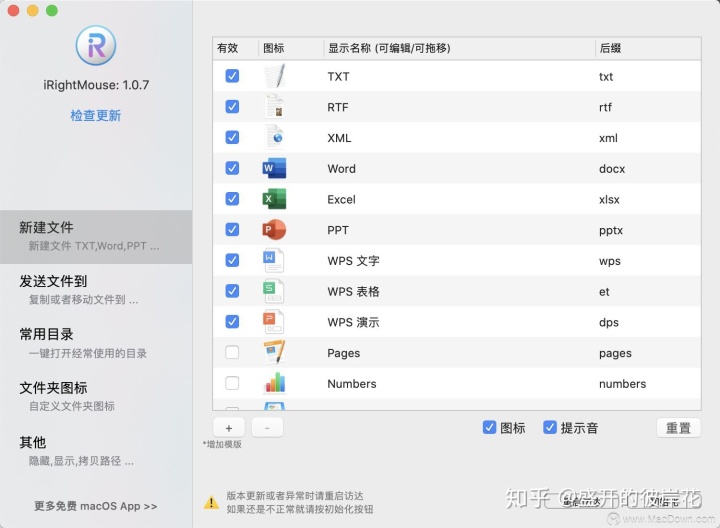Image resolution: width=720 pixels, height=528 pixels.
Task: Uncheck the RTF row checkbox
Action: (232, 107)
